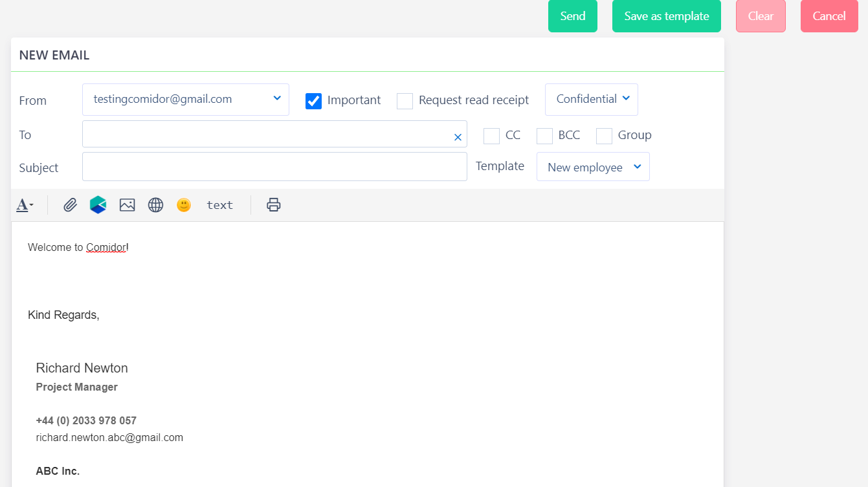The height and width of the screenshot is (487, 868).
Task: Click 'richard.newton.abc@gmail.com' in signature
Action: point(109,437)
